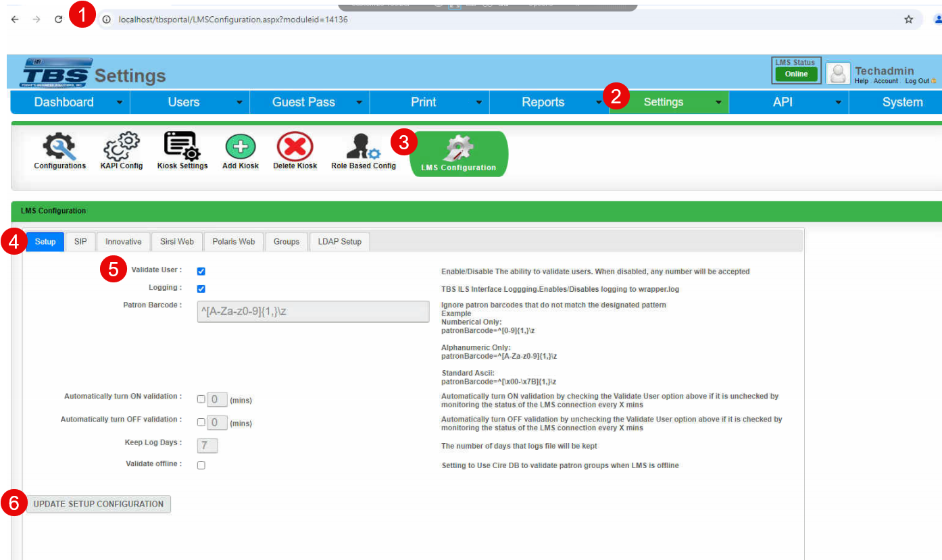942x560 pixels.
Task: Reload the page in the browser
Action: click(x=58, y=20)
